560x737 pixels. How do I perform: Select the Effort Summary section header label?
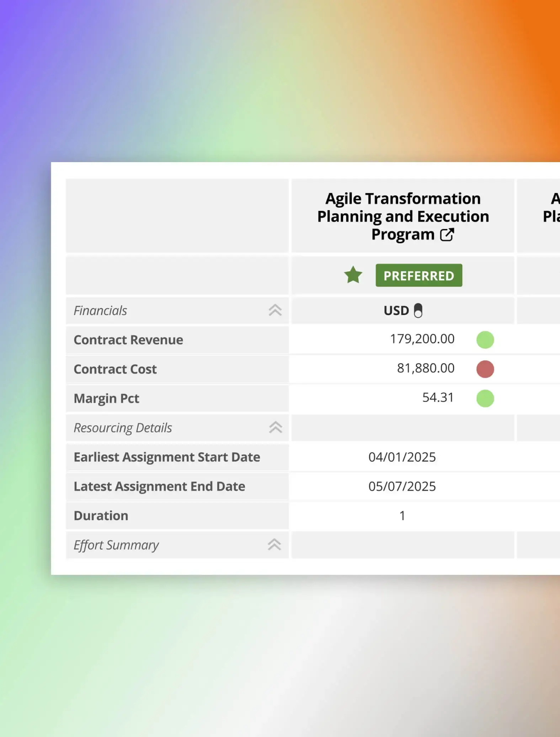[116, 545]
